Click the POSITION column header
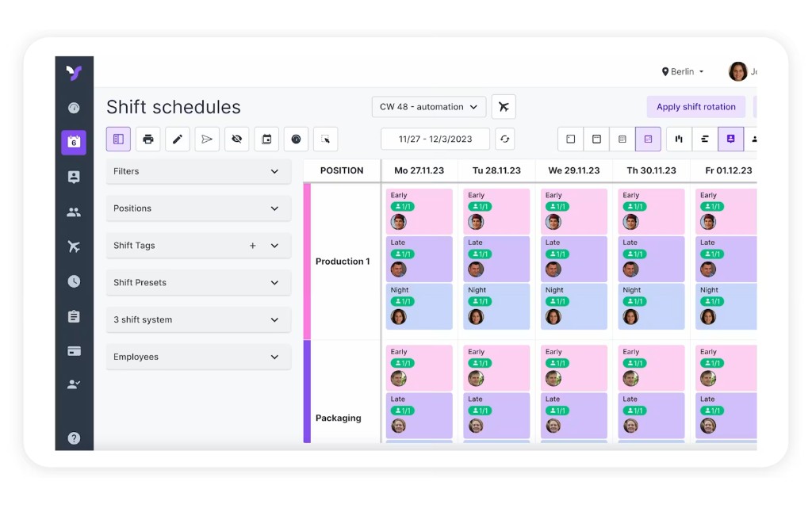This screenshot has height=512, width=812. (x=342, y=170)
